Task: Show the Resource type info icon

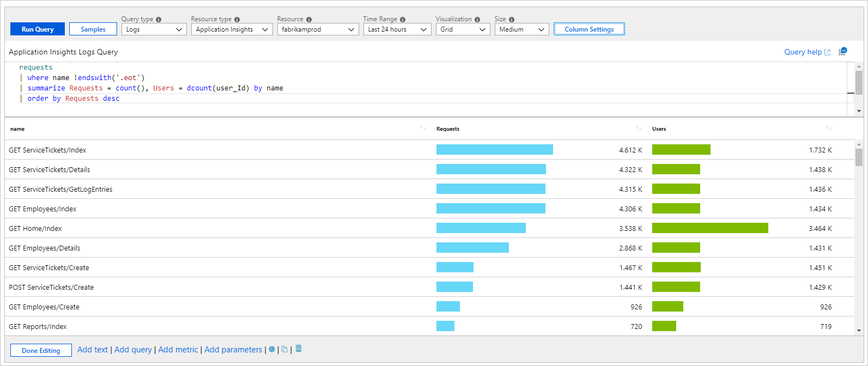Action: coord(237,20)
